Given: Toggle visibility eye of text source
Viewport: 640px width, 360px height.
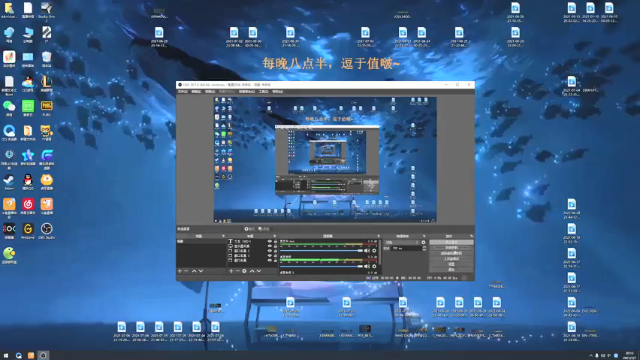Looking at the screenshot, I should coord(269,241).
